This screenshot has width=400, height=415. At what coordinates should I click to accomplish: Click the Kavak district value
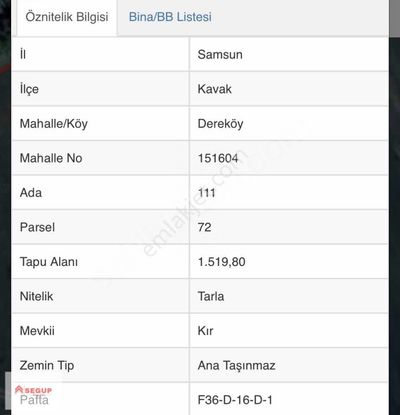click(214, 89)
